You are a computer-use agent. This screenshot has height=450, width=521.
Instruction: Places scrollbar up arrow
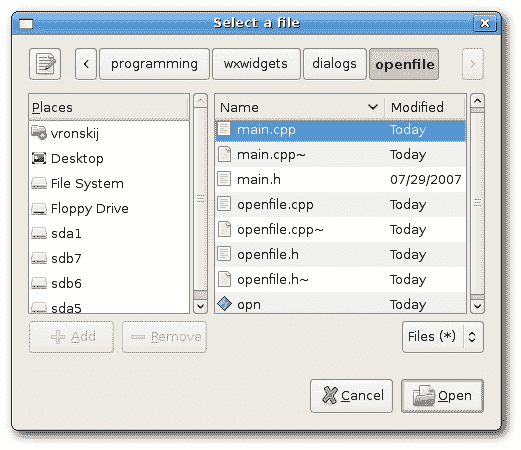[x=200, y=101]
